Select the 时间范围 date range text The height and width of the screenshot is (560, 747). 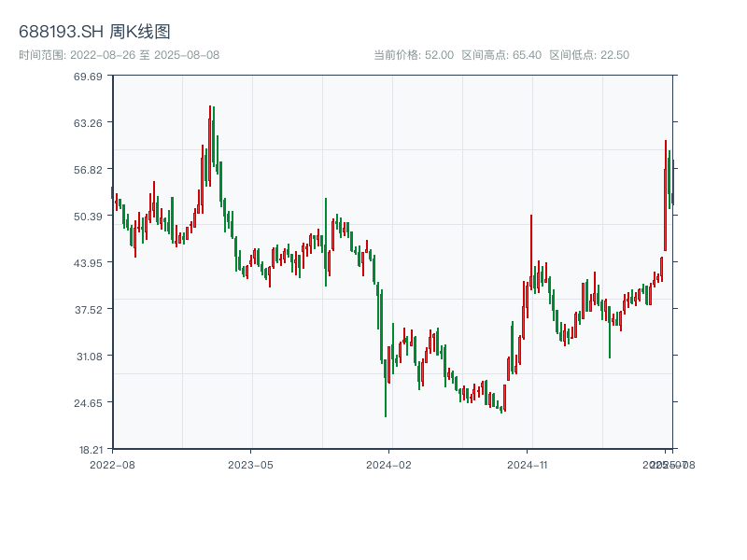[x=119, y=55]
